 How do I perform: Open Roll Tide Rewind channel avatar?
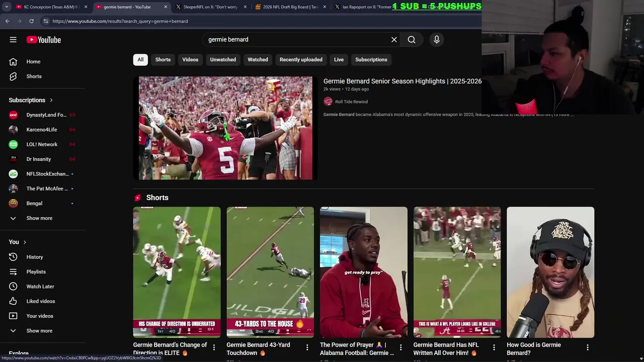pos(328,102)
